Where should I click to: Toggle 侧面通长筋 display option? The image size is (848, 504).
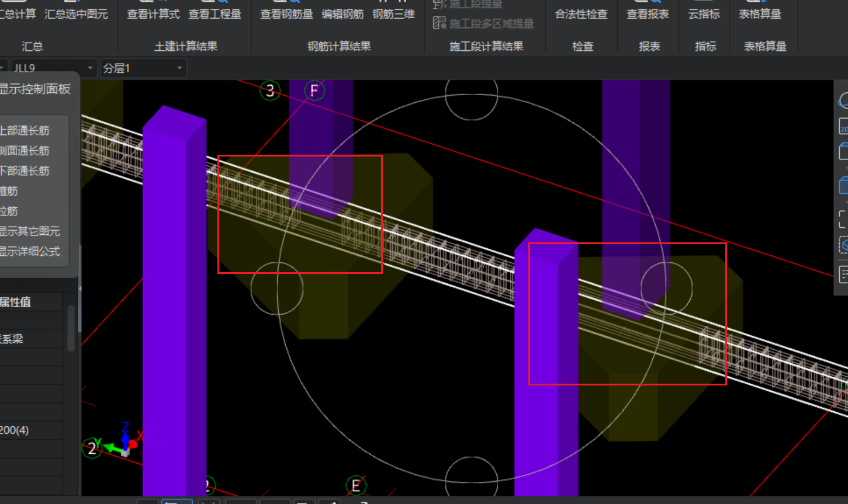25,151
